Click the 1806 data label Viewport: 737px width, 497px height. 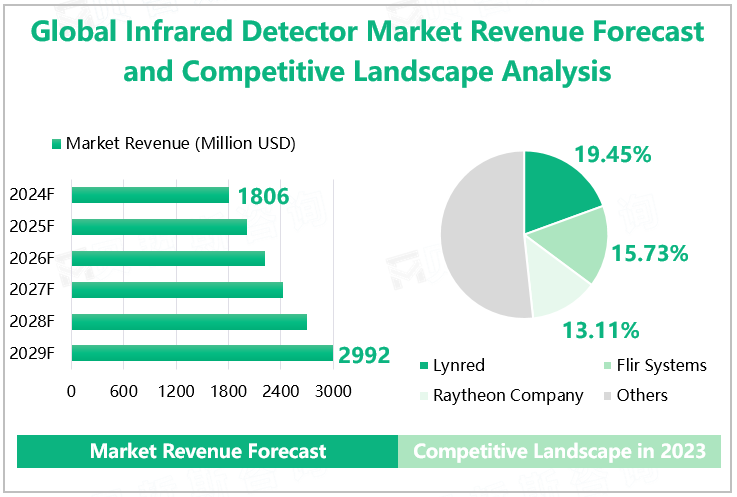point(263,196)
